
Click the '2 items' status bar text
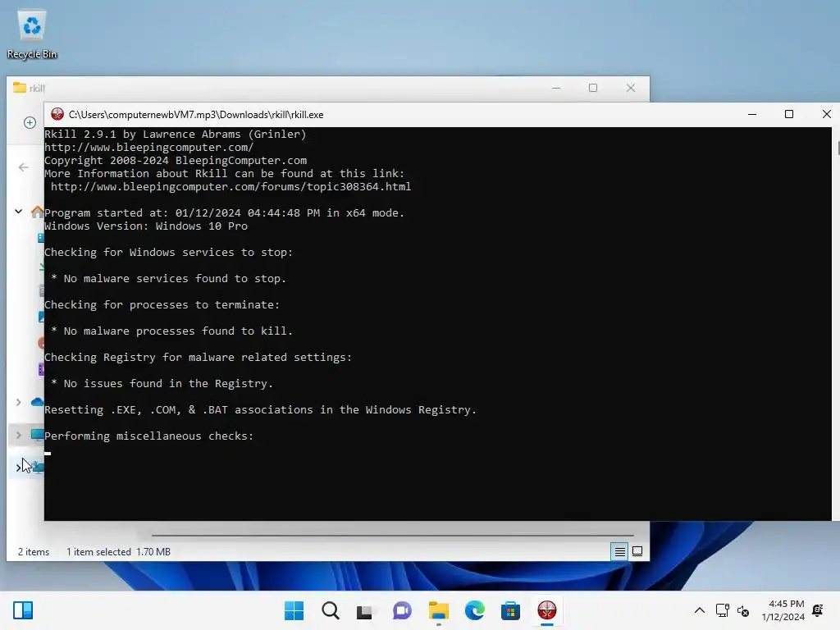tap(34, 552)
